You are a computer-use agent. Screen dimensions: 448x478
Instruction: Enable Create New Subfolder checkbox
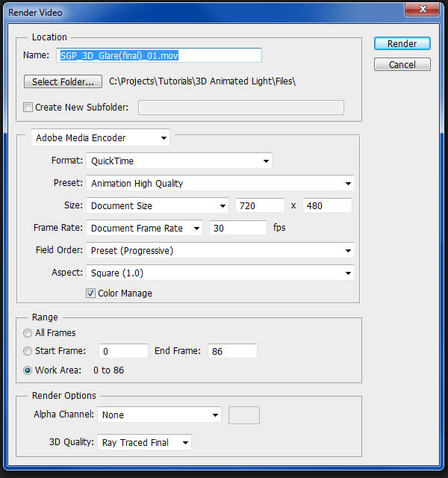28,108
